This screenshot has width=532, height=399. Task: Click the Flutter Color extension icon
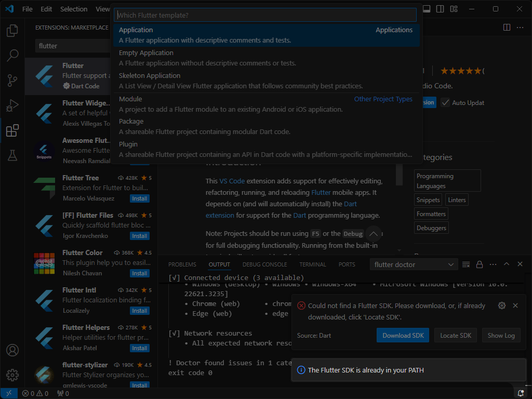pos(44,262)
